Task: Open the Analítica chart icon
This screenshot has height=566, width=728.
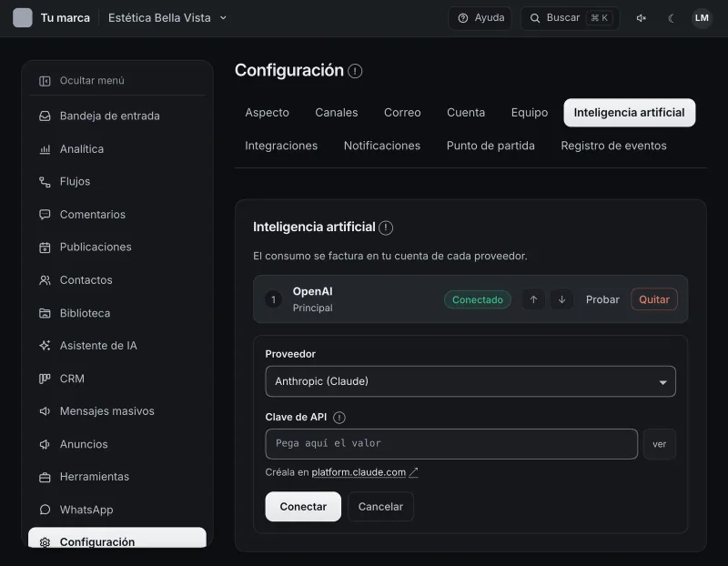Action: tap(45, 149)
